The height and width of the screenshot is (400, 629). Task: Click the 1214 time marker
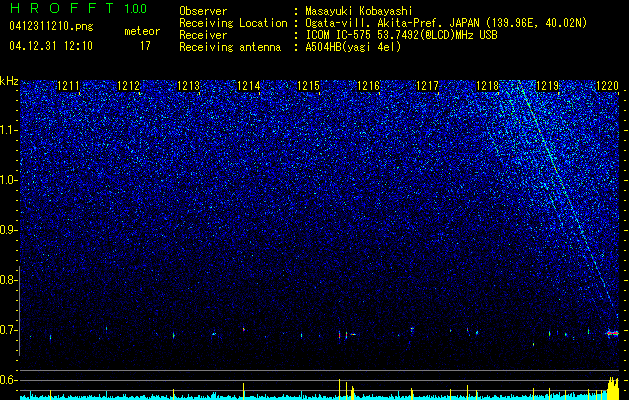click(249, 86)
